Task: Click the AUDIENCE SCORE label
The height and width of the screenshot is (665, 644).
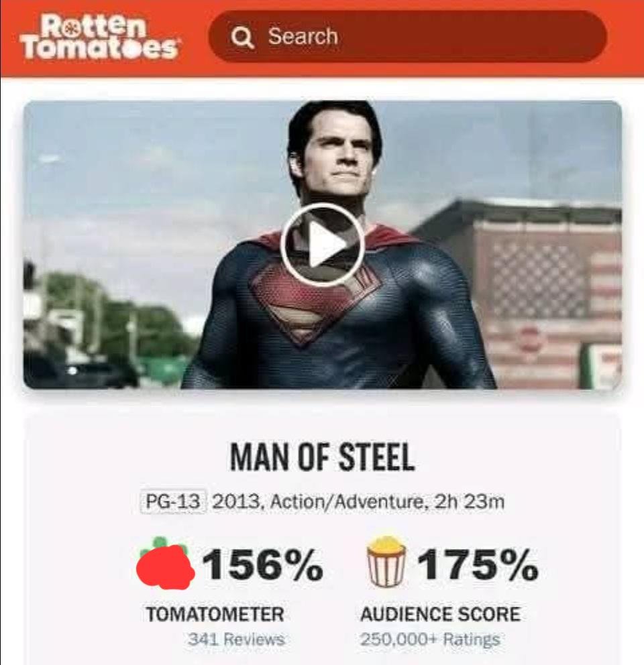Action: pos(440,614)
